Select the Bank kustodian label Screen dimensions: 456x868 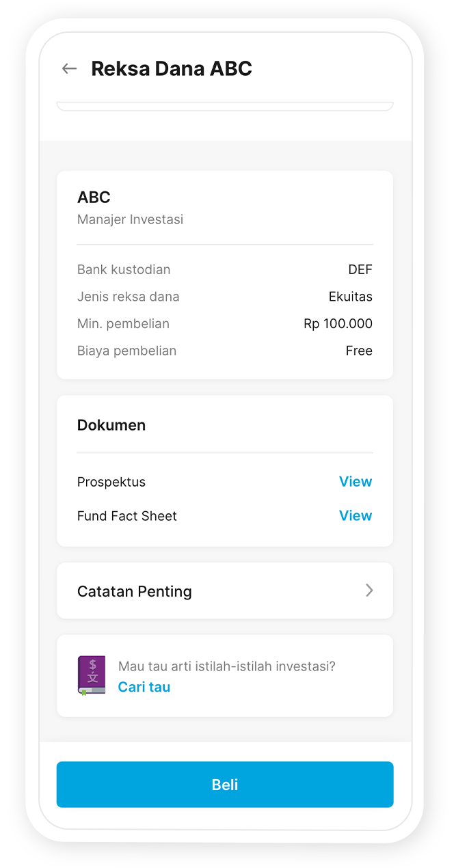[x=124, y=269]
